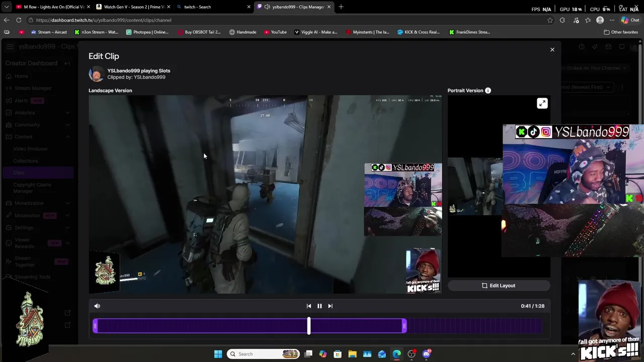Open the 'Stream – Aircast' bookmark

coord(49,32)
